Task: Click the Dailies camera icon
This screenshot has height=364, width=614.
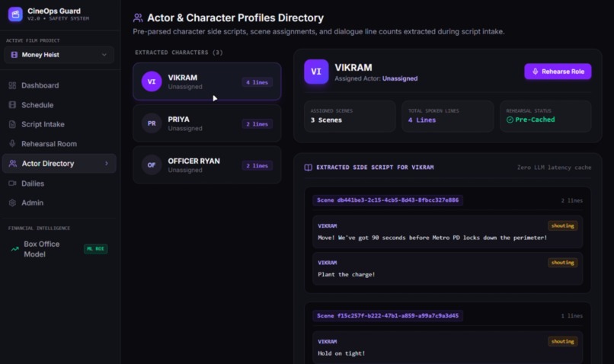Action: click(12, 184)
